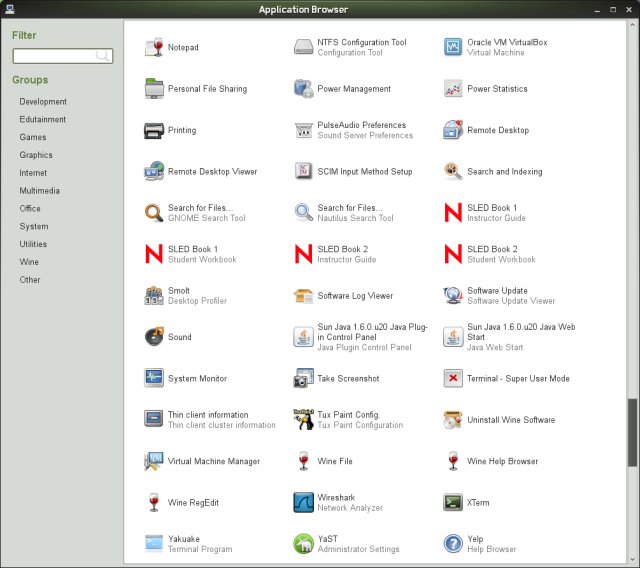The width and height of the screenshot is (640, 568).
Task: Launch the Remote Desktop Viewer icon
Action: pos(154,171)
